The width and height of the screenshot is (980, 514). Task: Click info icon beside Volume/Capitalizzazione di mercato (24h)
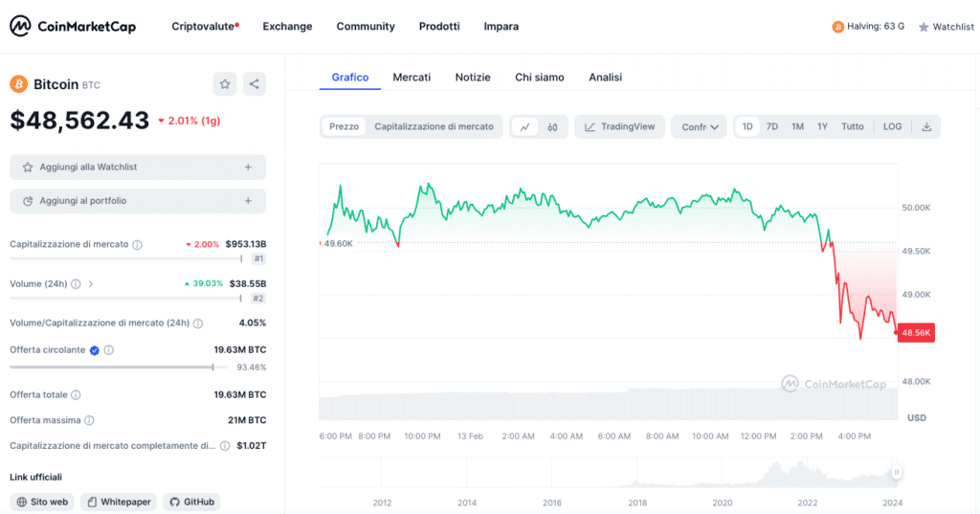tap(198, 324)
